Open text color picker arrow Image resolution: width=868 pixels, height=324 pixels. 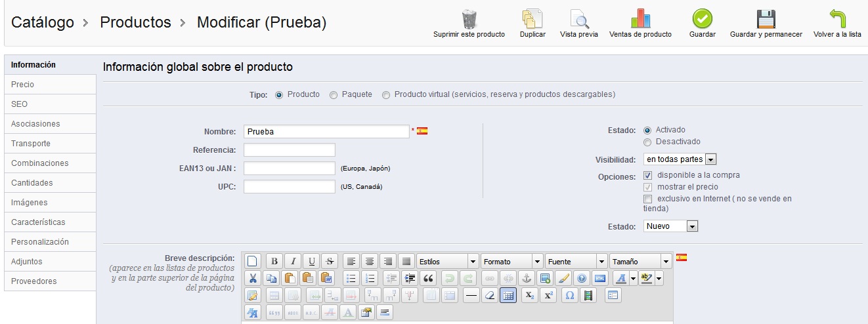634,278
